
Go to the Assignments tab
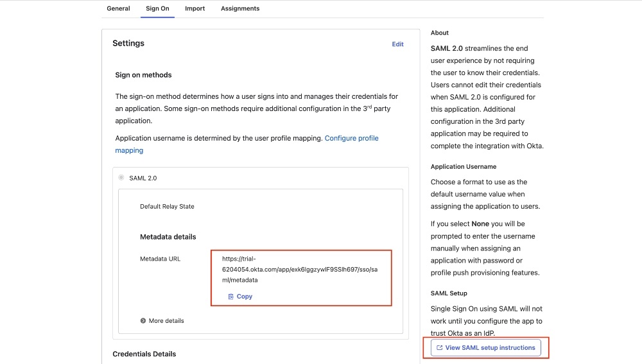click(240, 8)
